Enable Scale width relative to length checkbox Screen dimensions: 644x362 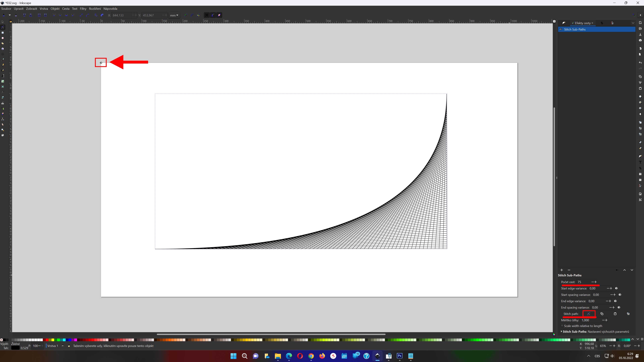point(562,326)
